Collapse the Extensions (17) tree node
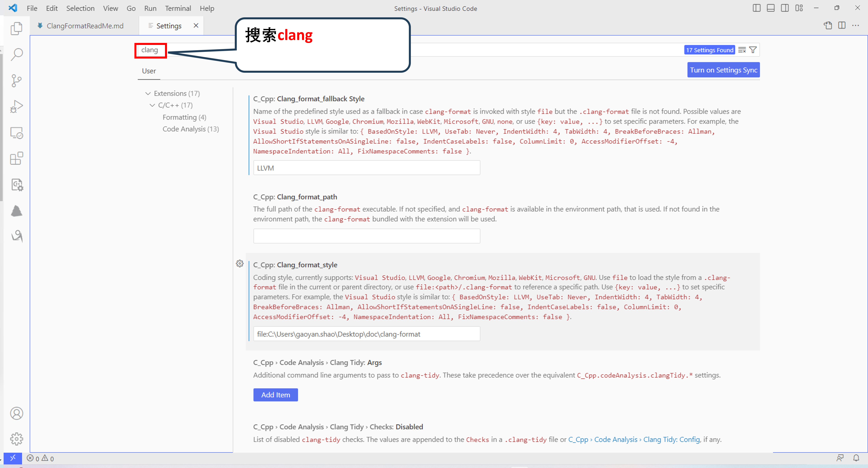Image resolution: width=868 pixels, height=468 pixels. [x=148, y=93]
